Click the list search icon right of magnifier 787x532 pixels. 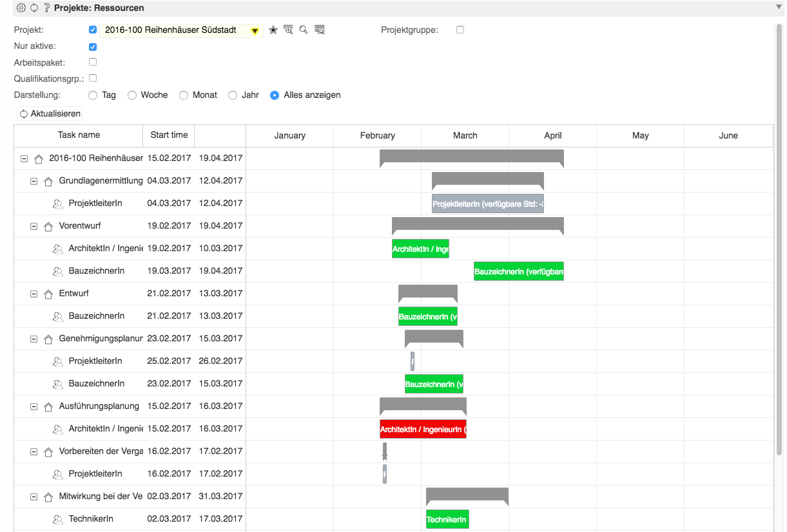[x=319, y=30]
